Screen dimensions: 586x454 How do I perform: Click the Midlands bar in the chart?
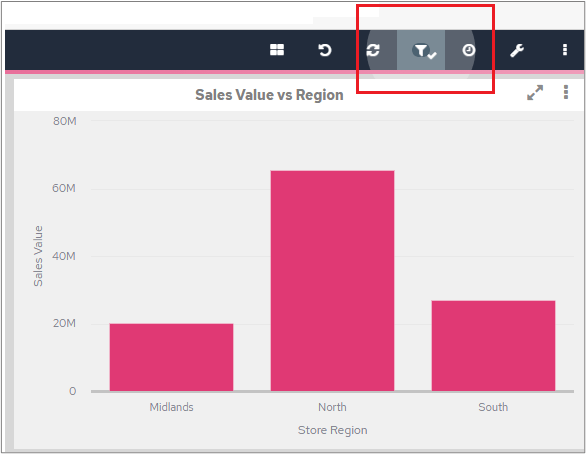(x=172, y=357)
